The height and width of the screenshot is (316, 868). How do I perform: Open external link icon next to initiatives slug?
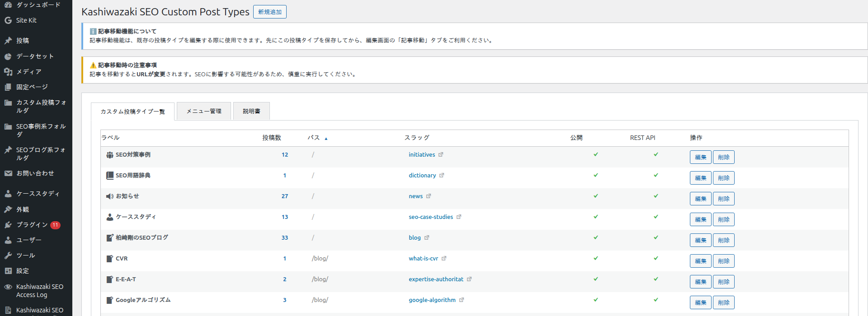(441, 154)
